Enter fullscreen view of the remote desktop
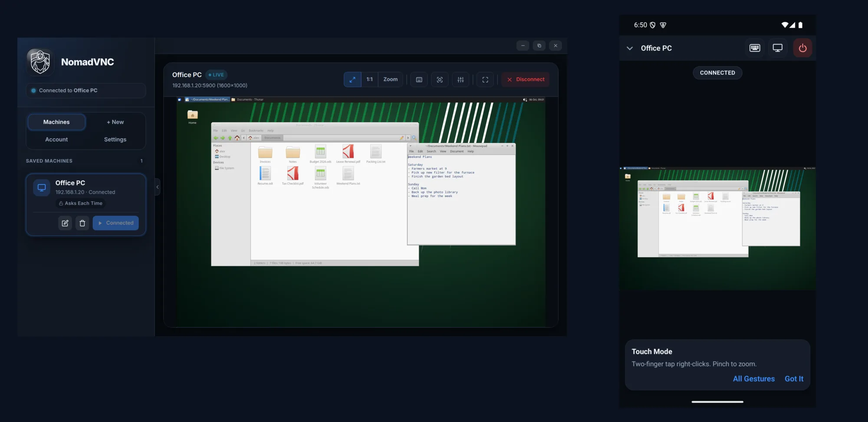868x422 pixels. click(x=485, y=79)
